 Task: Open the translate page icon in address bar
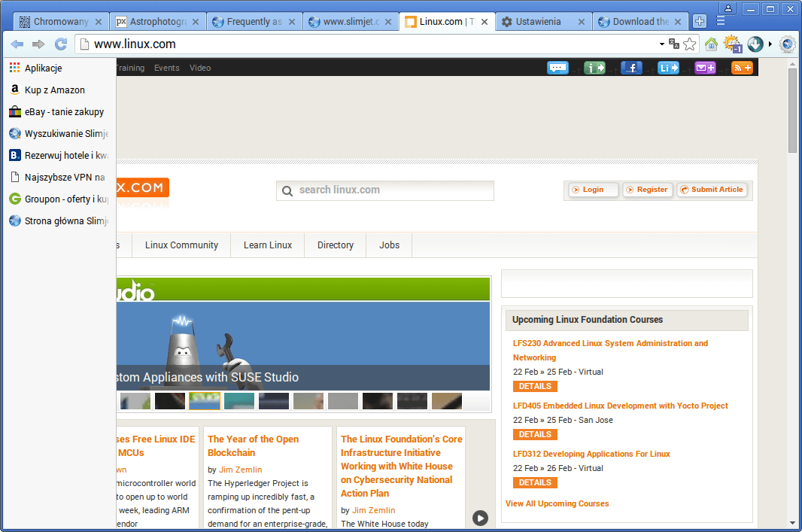(x=674, y=44)
